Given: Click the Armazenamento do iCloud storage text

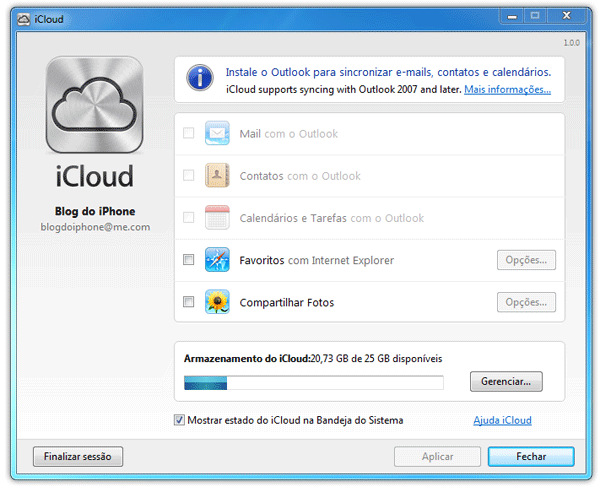Looking at the screenshot, I should click(x=313, y=358).
